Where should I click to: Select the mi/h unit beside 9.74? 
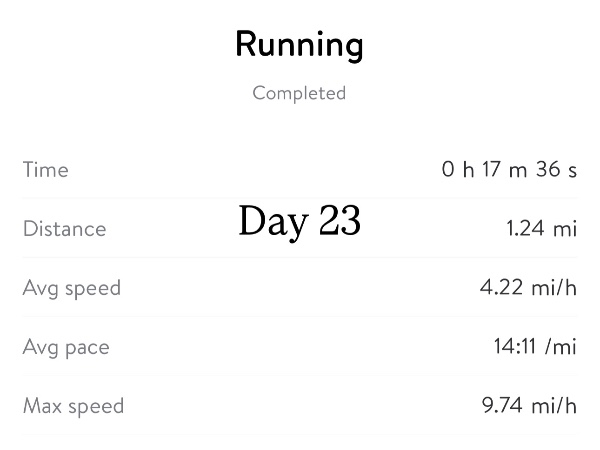pyautogui.click(x=553, y=406)
